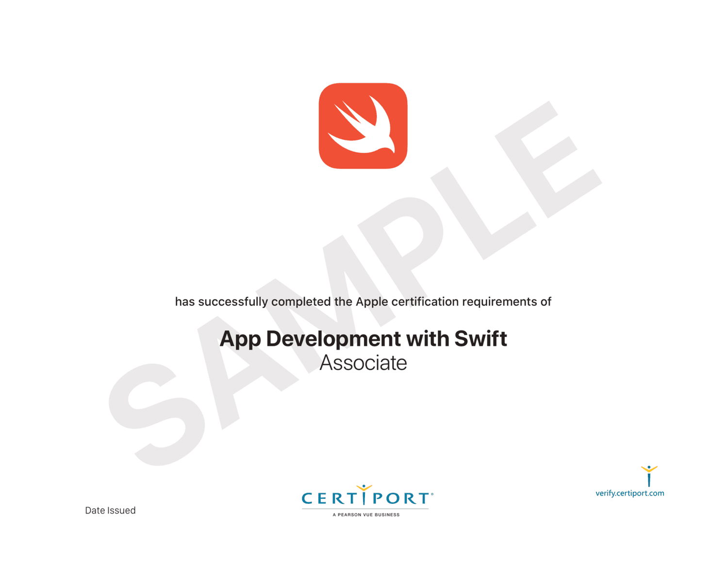Click the Certiport logo at bottom center

point(366,499)
